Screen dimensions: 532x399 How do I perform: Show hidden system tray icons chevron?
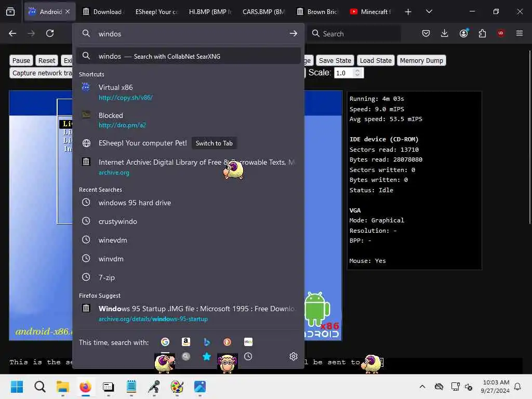tap(422, 387)
